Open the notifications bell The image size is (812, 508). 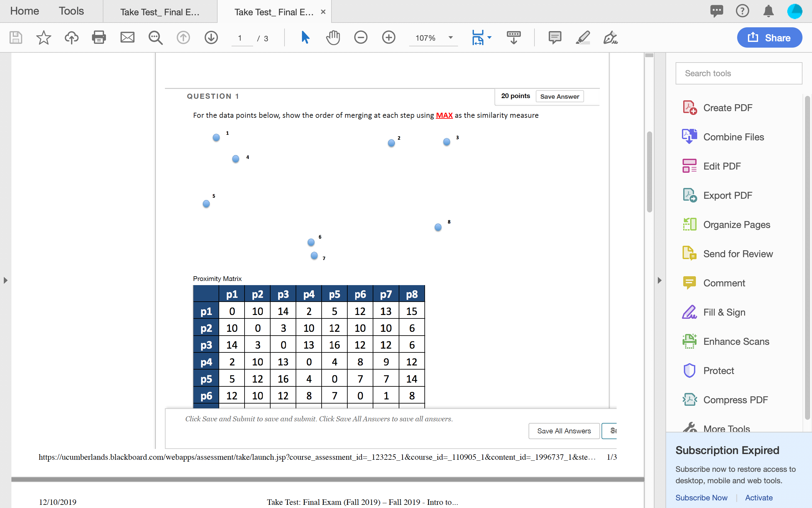click(x=768, y=11)
